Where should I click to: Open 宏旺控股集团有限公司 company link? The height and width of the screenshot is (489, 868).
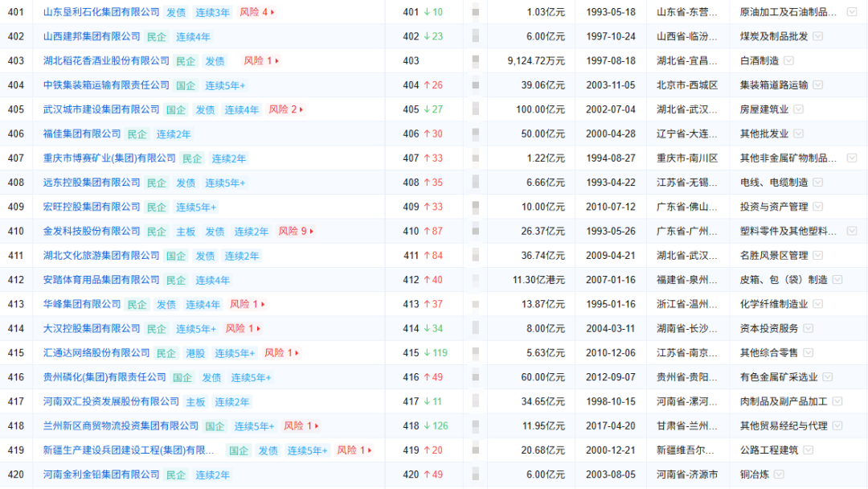[x=92, y=207]
